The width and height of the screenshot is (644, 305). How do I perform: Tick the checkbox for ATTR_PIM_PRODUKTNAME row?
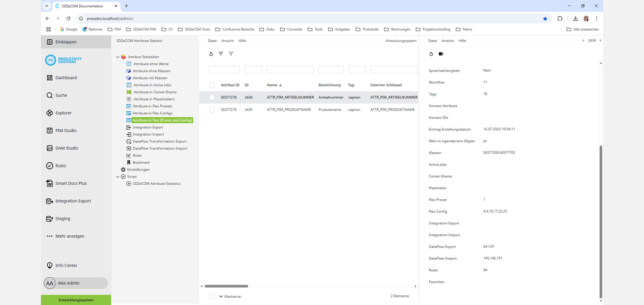pyautogui.click(x=212, y=110)
